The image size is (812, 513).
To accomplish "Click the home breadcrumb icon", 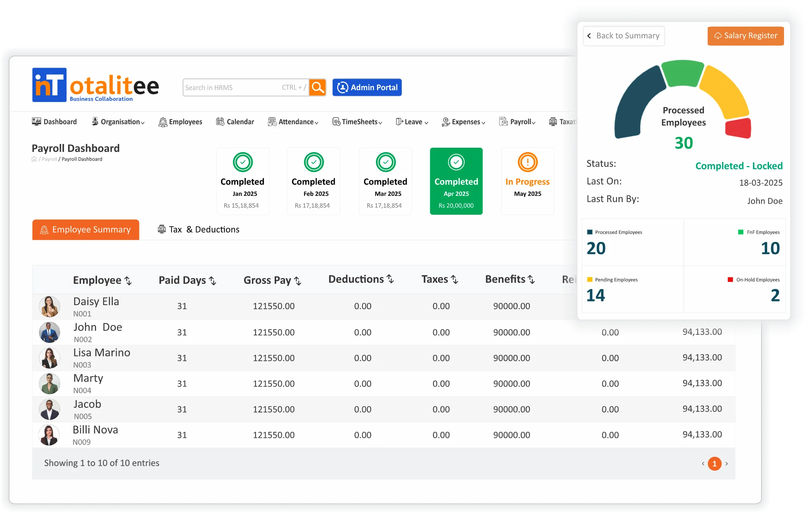I will pos(34,159).
